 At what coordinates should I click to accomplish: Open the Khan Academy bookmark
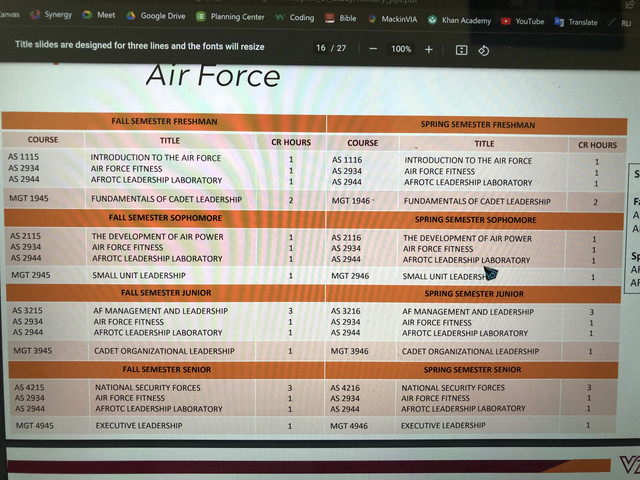[459, 20]
